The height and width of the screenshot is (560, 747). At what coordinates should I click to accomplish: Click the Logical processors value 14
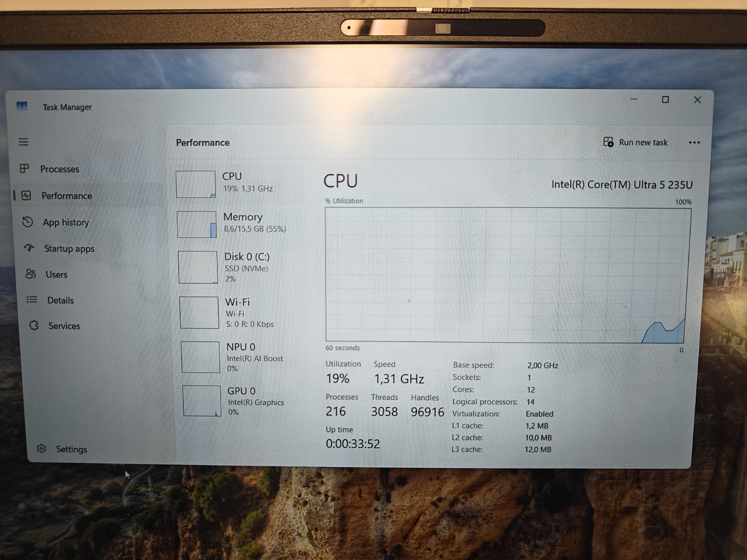530,402
